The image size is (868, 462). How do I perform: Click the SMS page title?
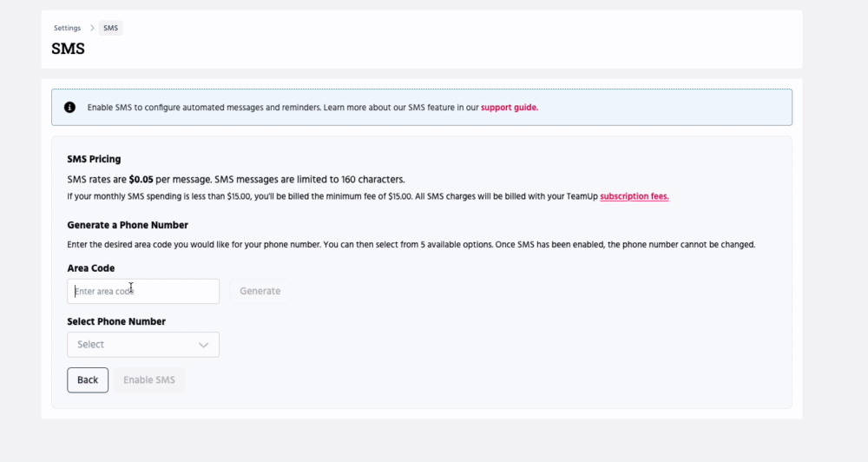68,49
